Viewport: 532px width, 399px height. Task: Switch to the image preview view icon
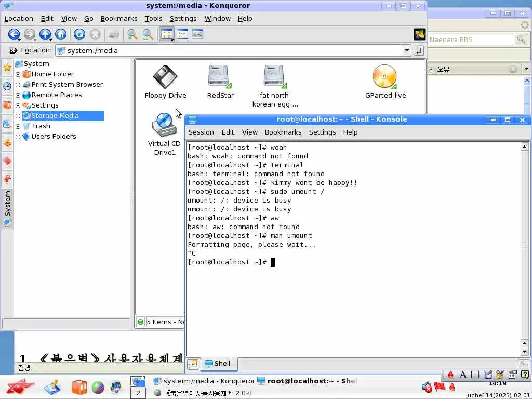click(x=198, y=34)
